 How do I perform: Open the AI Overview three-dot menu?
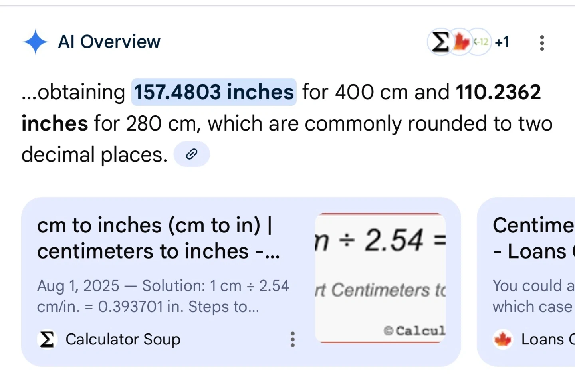coord(542,43)
